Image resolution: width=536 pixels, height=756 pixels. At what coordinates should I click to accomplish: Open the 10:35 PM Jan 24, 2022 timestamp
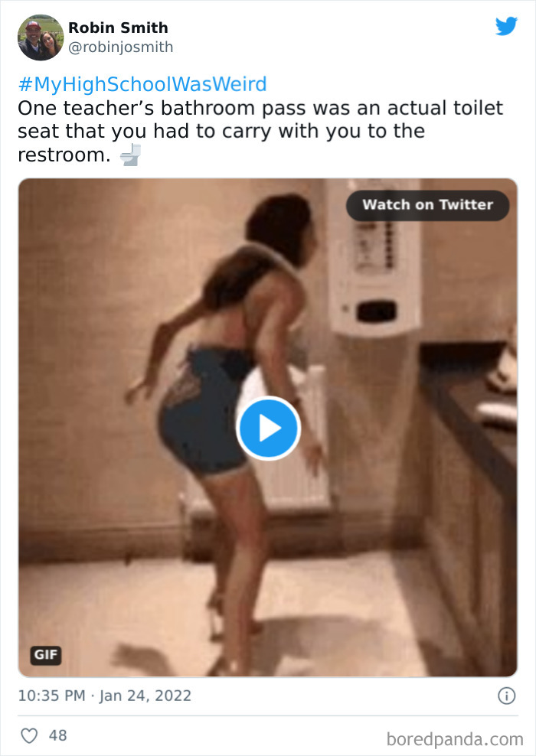(x=105, y=696)
